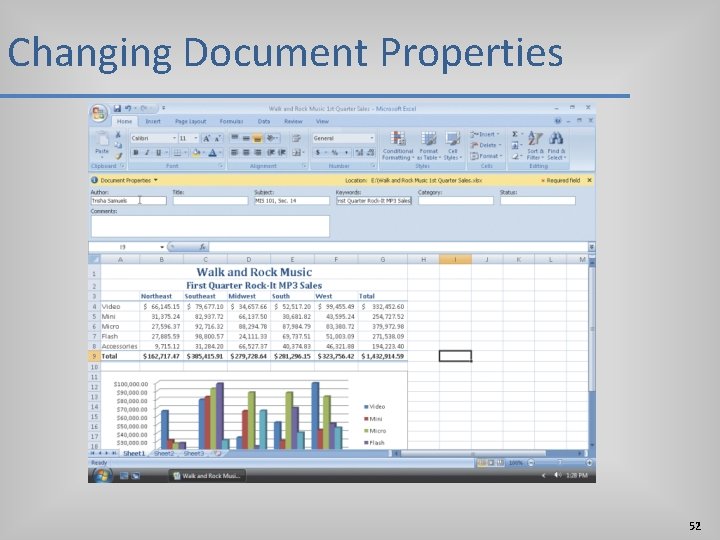Image resolution: width=720 pixels, height=540 pixels.
Task: Click the Paste clipboard icon
Action: (101, 139)
